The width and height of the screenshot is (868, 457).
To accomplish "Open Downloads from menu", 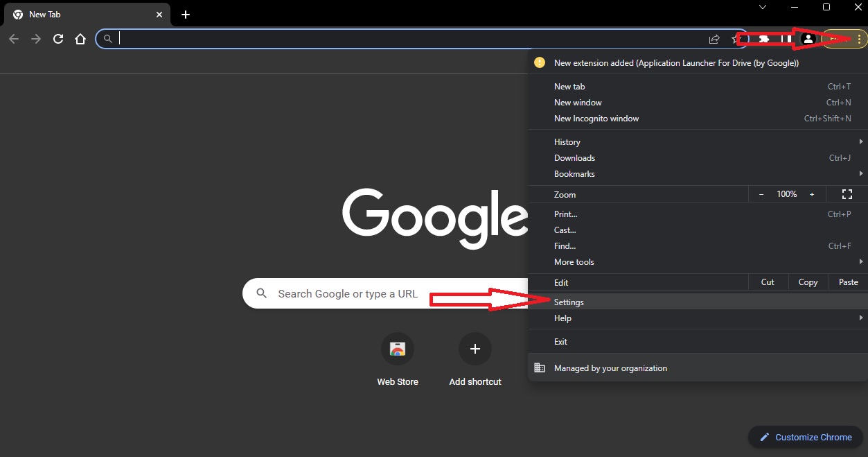I will (698, 158).
